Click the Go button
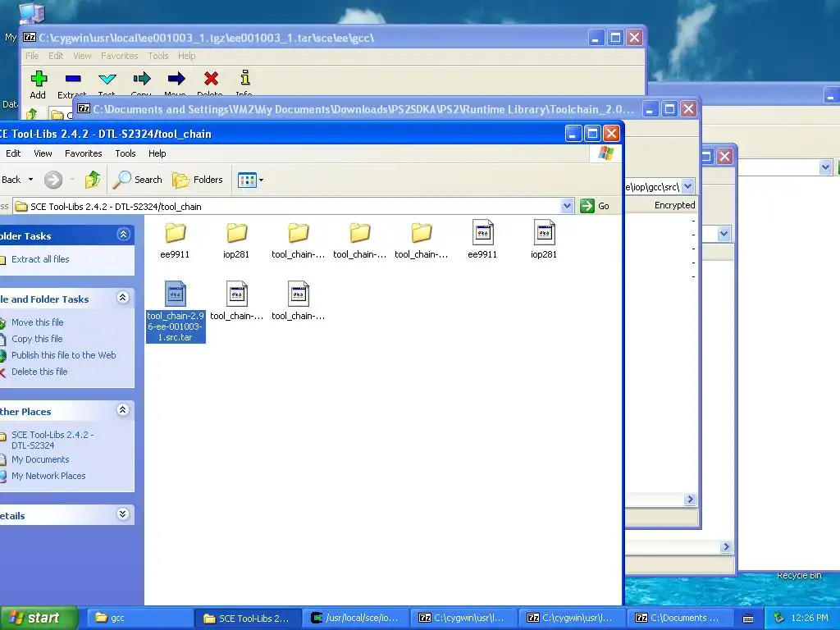 point(596,206)
